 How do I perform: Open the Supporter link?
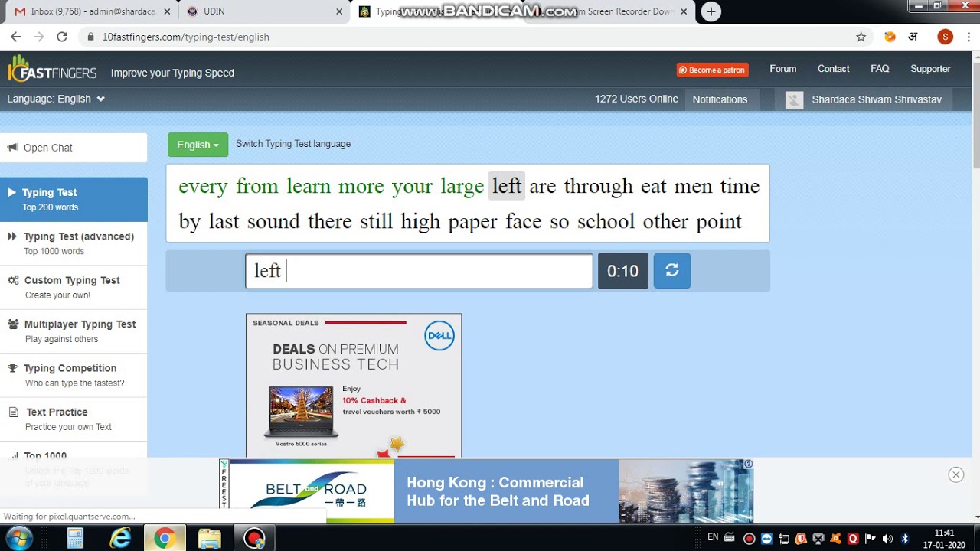930,69
